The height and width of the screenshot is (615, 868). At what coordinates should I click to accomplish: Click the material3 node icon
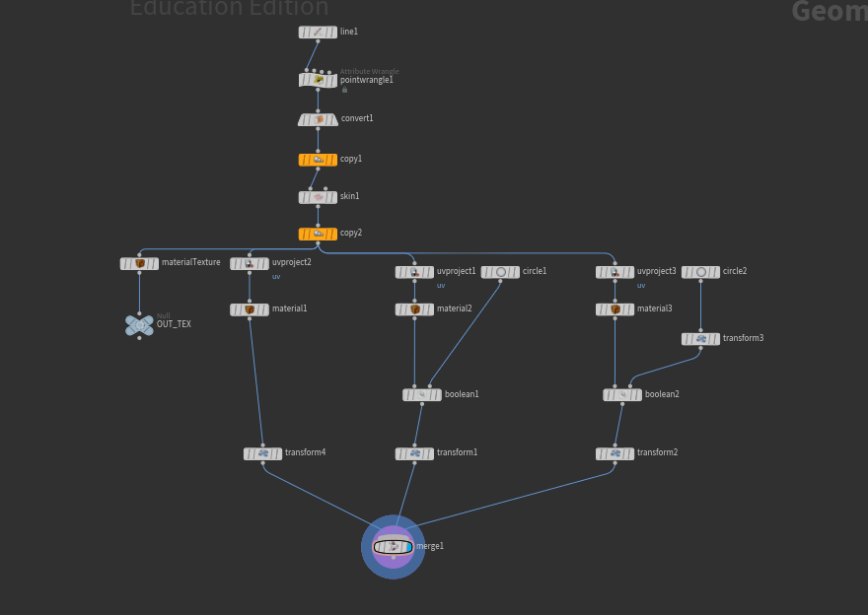click(x=615, y=309)
